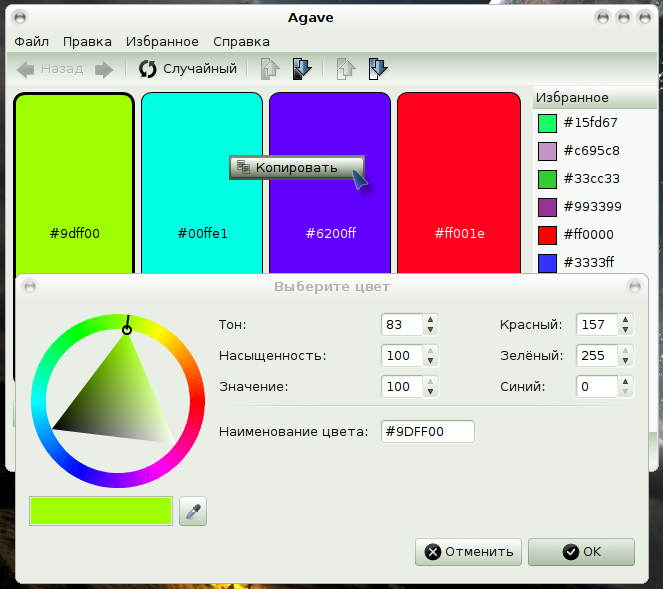The height and width of the screenshot is (589, 663).
Task: Open the Избранное menu
Action: coord(162,41)
